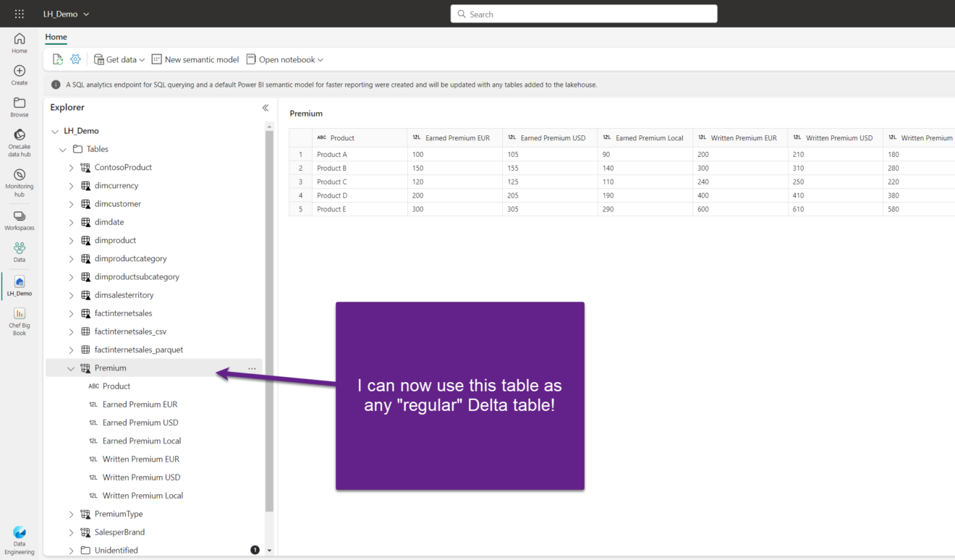Open Workspaces in the sidebar
955x560 pixels.
(20, 220)
